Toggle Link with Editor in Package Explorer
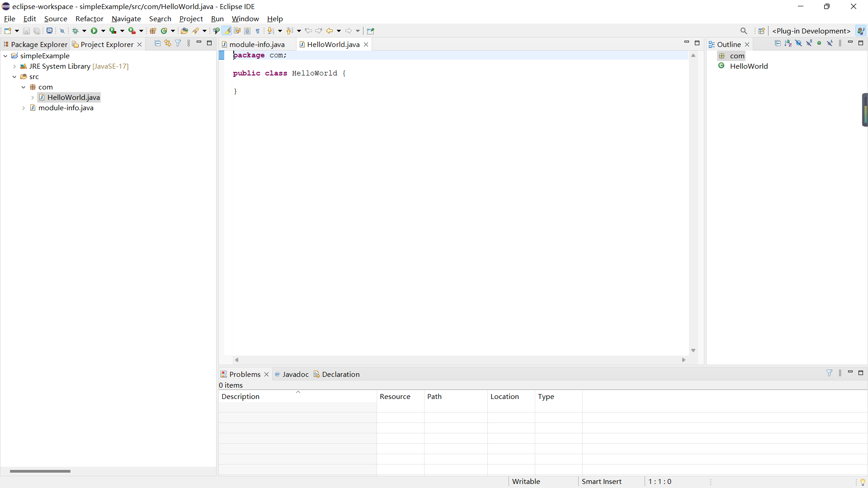868x488 pixels. (168, 43)
